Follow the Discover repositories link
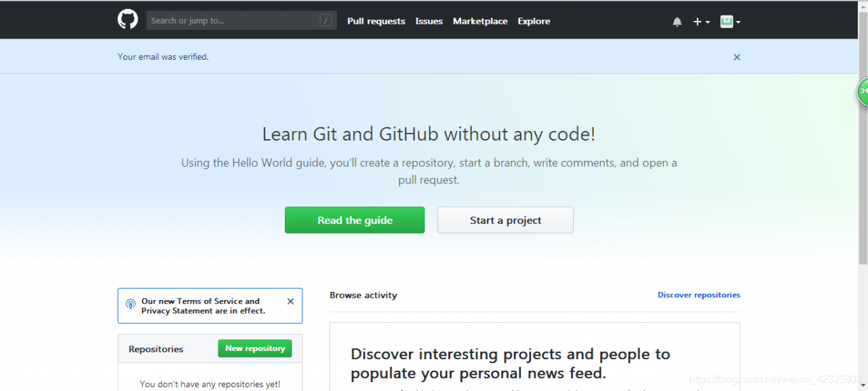Image resolution: width=868 pixels, height=391 pixels. tap(698, 295)
